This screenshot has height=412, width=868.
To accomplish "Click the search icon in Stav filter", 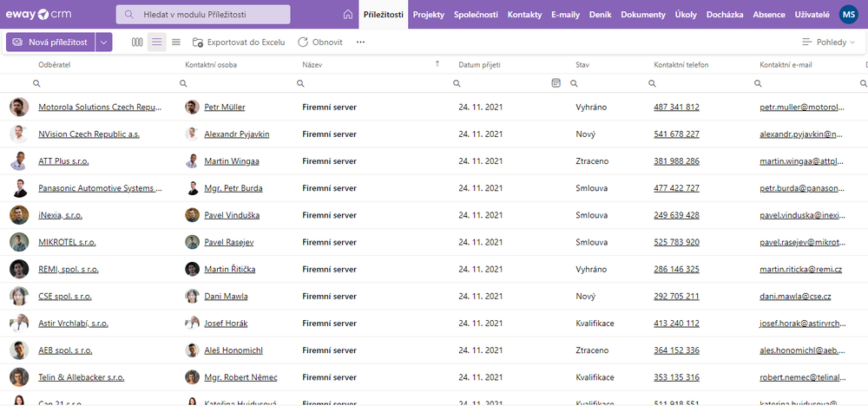I will click(x=574, y=83).
